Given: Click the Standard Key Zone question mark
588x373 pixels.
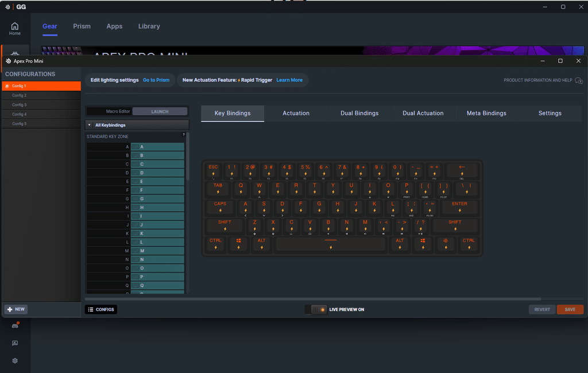Looking at the screenshot, I should click(183, 135).
